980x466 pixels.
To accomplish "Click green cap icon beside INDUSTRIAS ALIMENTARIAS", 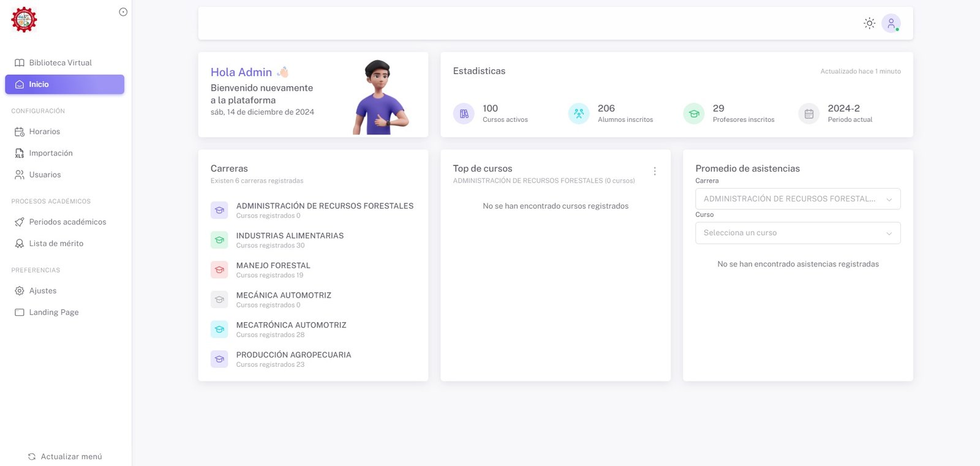I will pyautogui.click(x=219, y=240).
